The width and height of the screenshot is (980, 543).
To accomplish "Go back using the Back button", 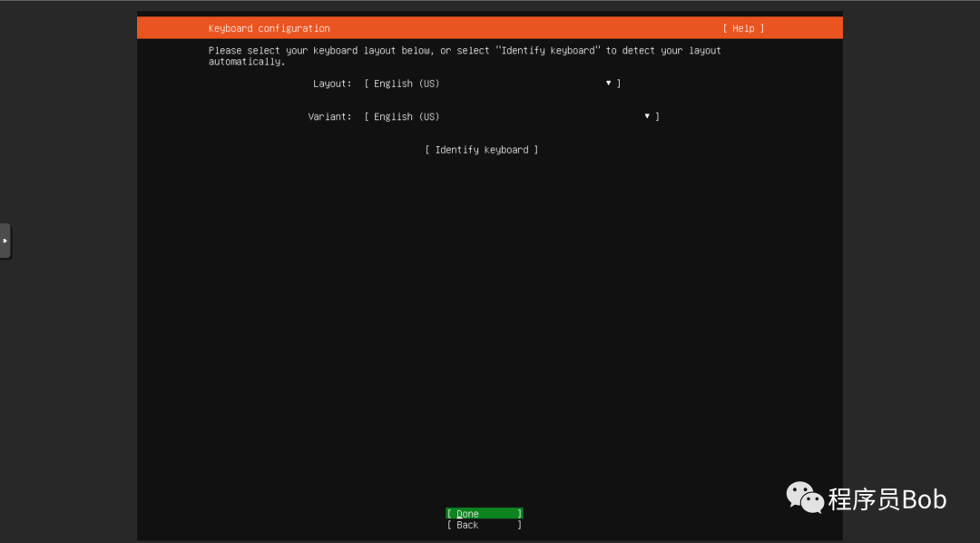I will tap(485, 525).
